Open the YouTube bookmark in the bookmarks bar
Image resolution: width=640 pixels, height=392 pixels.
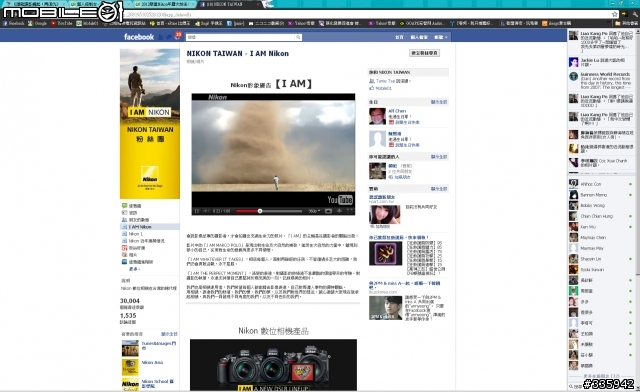[62, 23]
